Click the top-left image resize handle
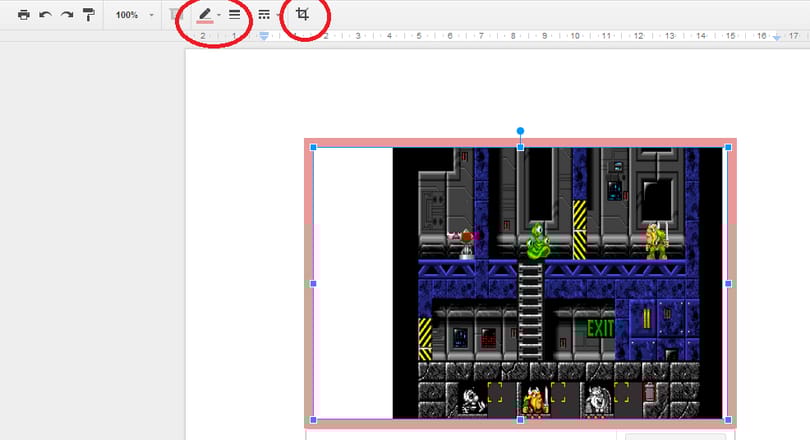810x440 pixels. [x=313, y=147]
